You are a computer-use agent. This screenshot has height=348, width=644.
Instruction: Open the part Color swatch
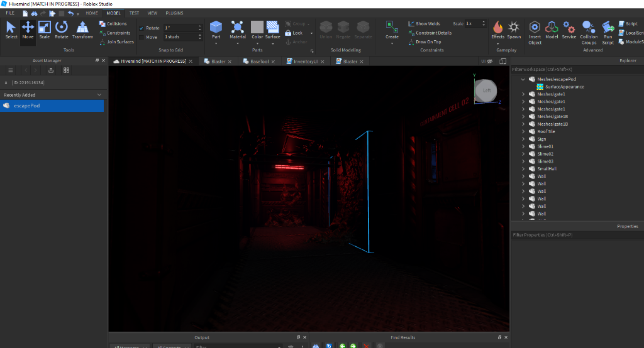pyautogui.click(x=257, y=27)
